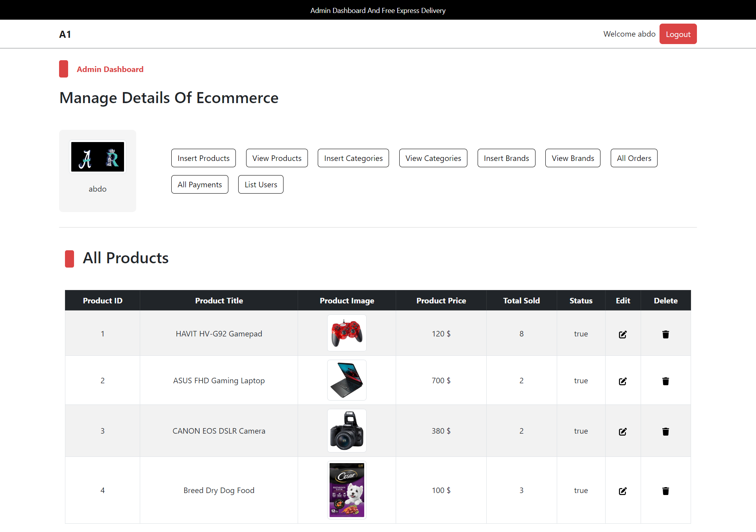
Task: Click the A1 site logo
Action: click(x=65, y=34)
